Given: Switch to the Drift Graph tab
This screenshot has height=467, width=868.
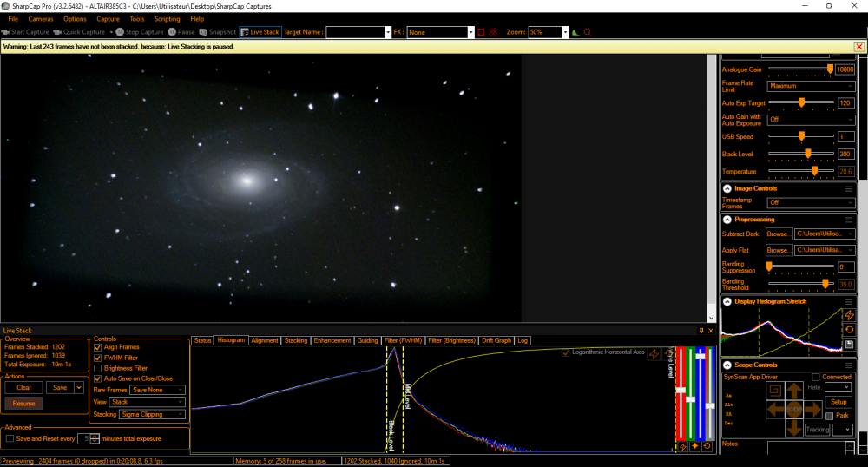Looking at the screenshot, I should coord(496,341).
